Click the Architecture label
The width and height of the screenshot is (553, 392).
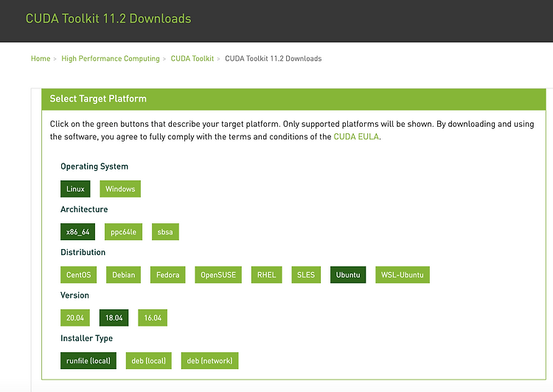84,209
